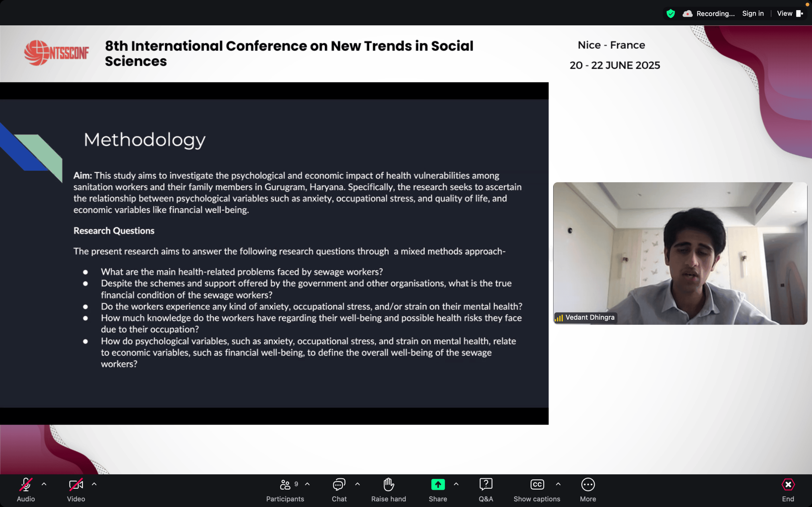Open the More options ellipsis icon
Image resolution: width=812 pixels, height=507 pixels.
[588, 485]
